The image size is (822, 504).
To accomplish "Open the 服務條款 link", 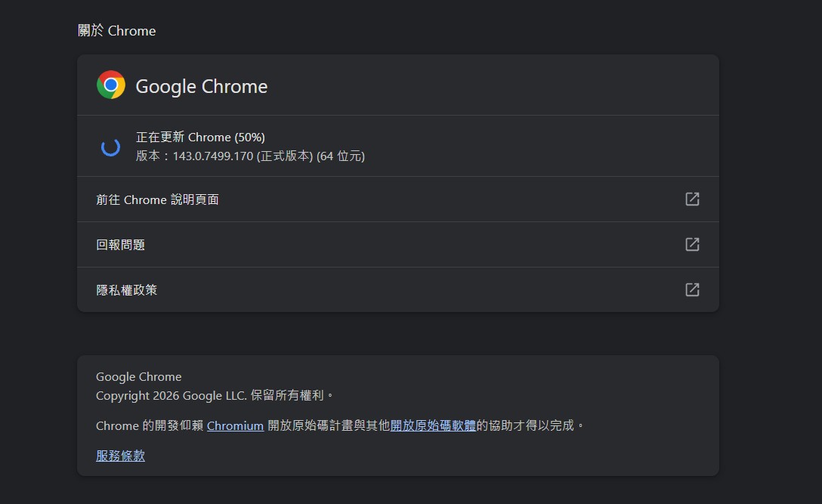I will (x=120, y=456).
